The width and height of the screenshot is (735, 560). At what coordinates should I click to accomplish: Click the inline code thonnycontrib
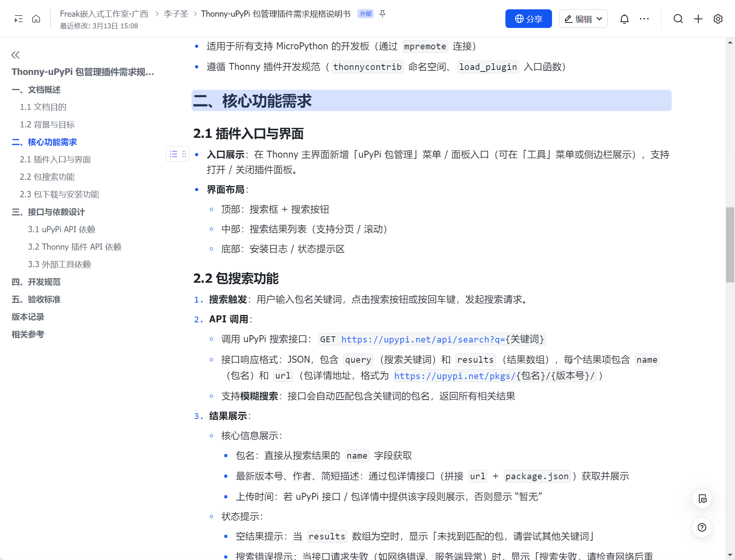(367, 67)
